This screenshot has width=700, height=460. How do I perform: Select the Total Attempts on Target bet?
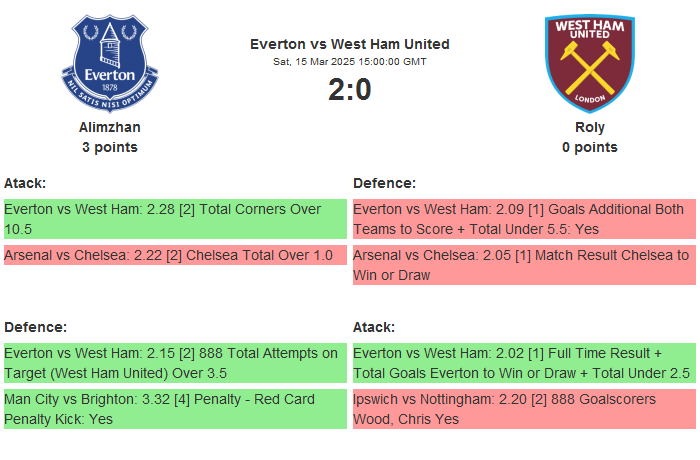point(174,363)
